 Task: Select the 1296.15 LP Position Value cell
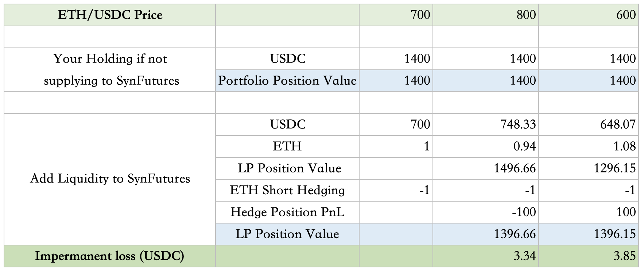click(x=589, y=168)
